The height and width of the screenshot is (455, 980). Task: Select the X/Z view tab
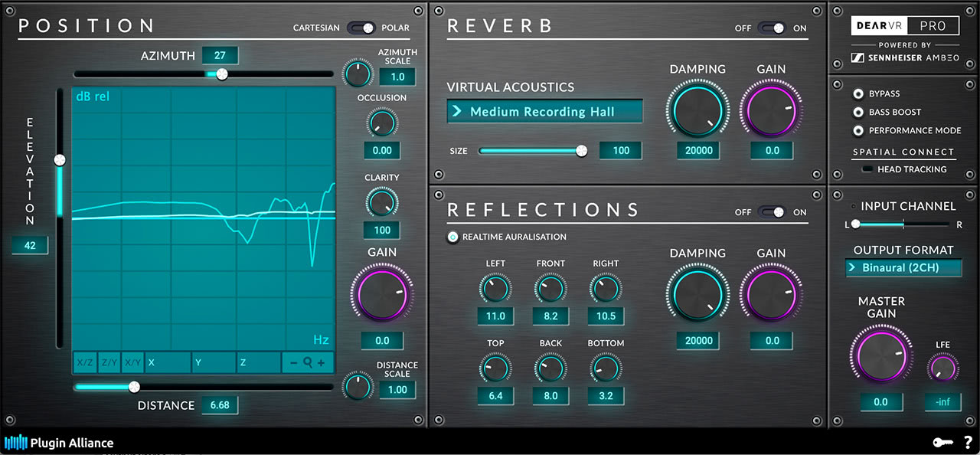pyautogui.click(x=84, y=362)
